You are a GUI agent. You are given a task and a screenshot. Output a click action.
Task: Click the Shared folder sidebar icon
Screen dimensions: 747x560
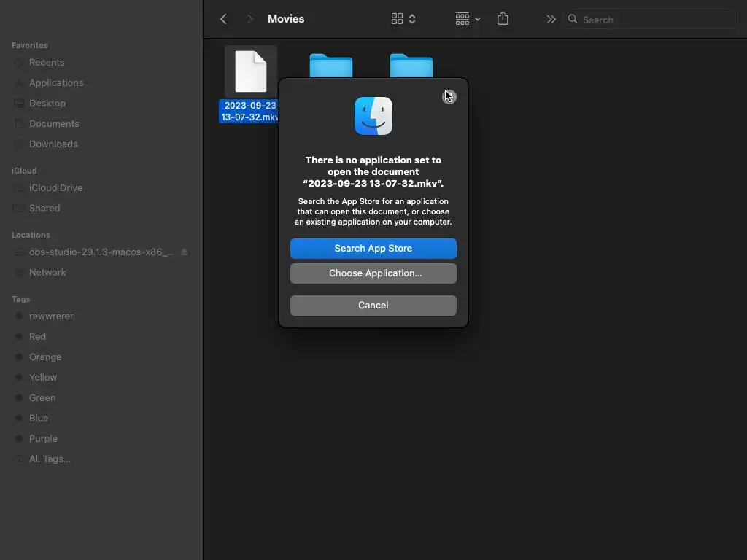point(19,209)
